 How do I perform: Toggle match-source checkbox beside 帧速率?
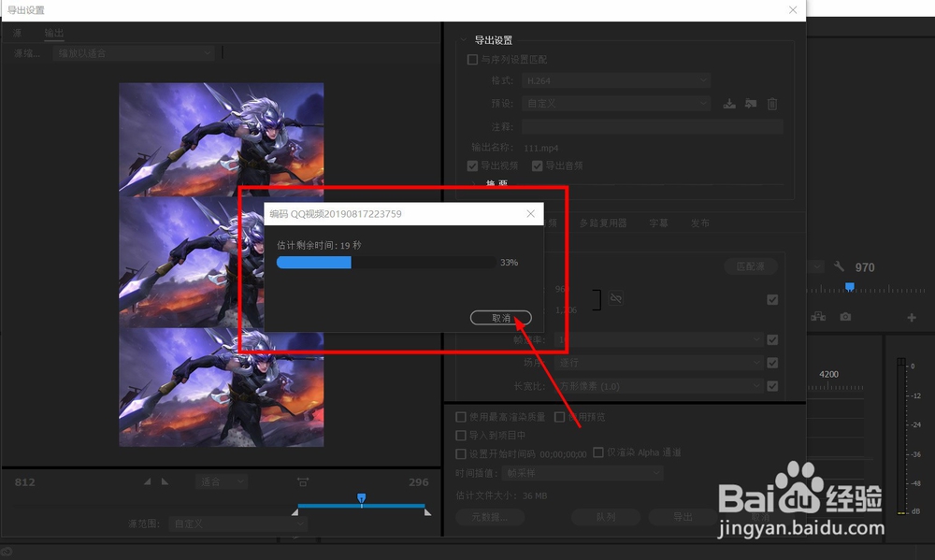pyautogui.click(x=772, y=340)
